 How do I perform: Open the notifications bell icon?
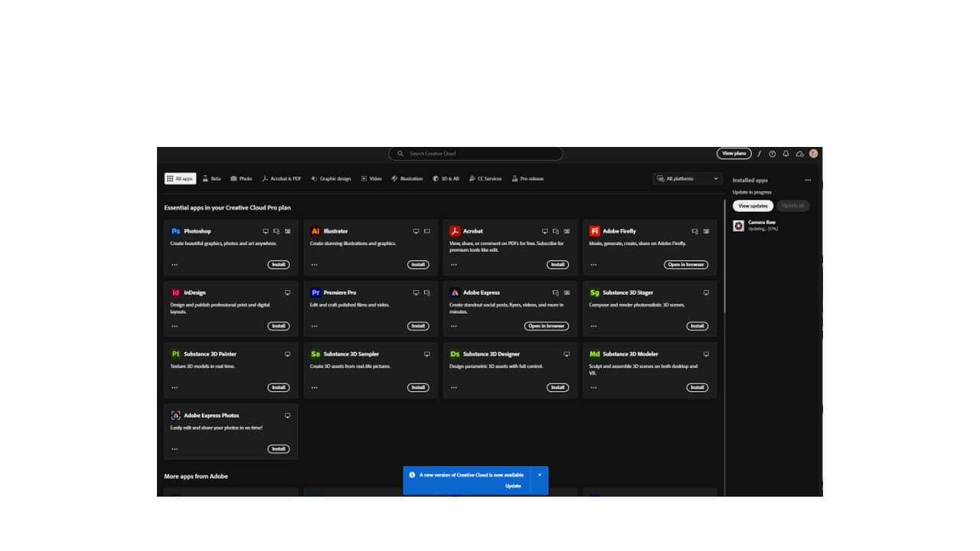point(786,154)
